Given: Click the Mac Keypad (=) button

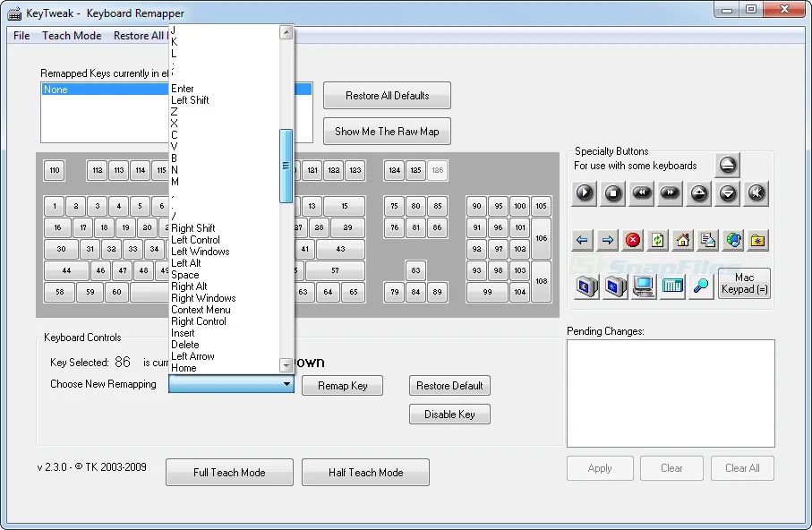Looking at the screenshot, I should click(744, 284).
